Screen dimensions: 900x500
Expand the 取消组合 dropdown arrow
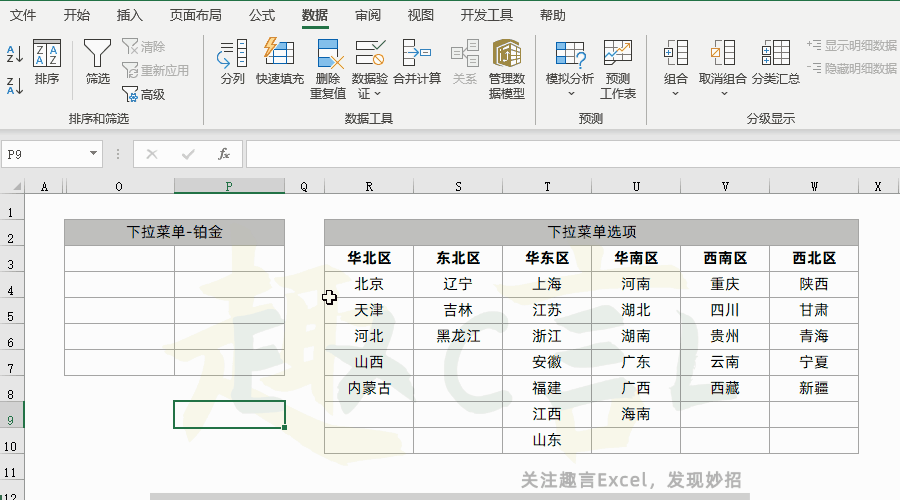coord(724,94)
